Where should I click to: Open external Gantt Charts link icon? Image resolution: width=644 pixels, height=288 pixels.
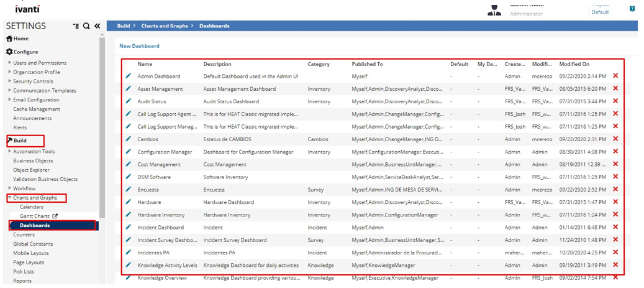pyautogui.click(x=54, y=216)
